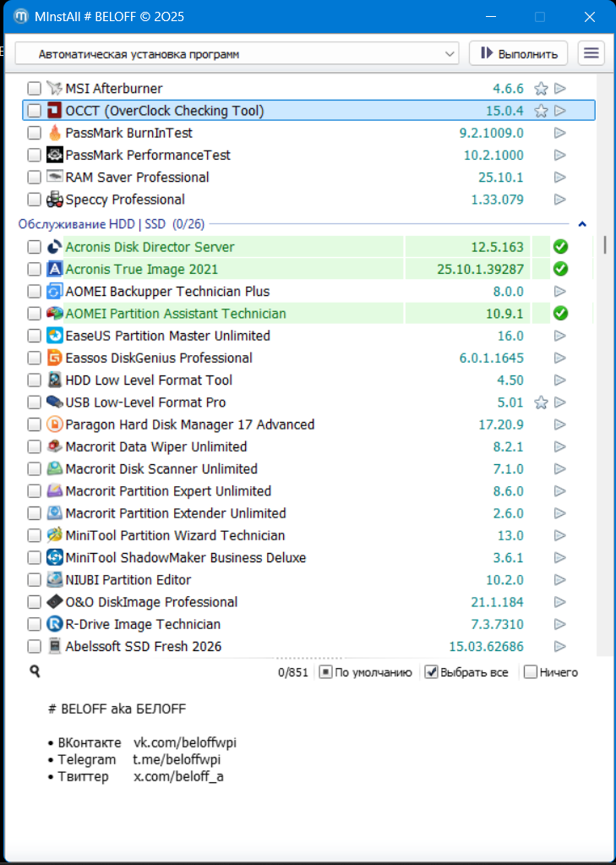Select the Paragon Hard Disk Manager 17 Advanced entry

point(189,424)
